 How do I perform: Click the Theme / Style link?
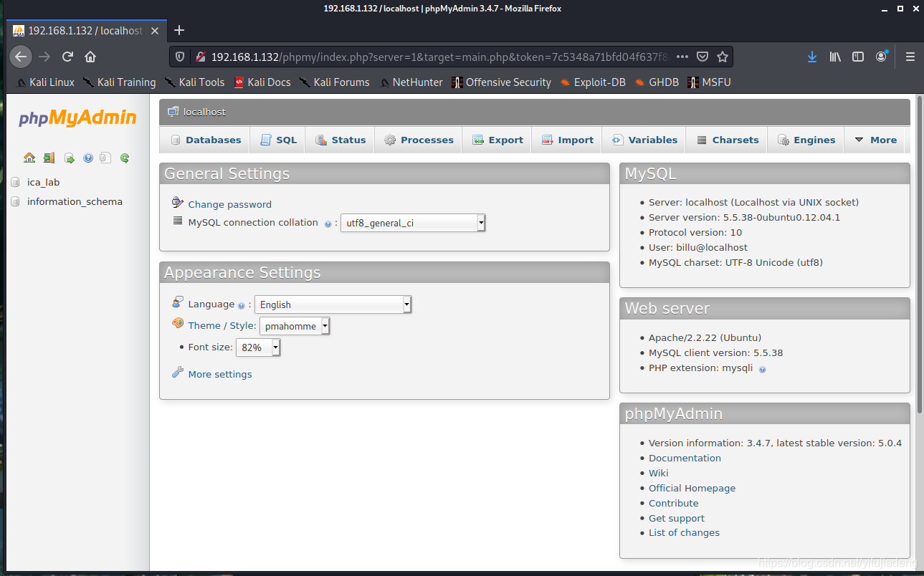[222, 325]
